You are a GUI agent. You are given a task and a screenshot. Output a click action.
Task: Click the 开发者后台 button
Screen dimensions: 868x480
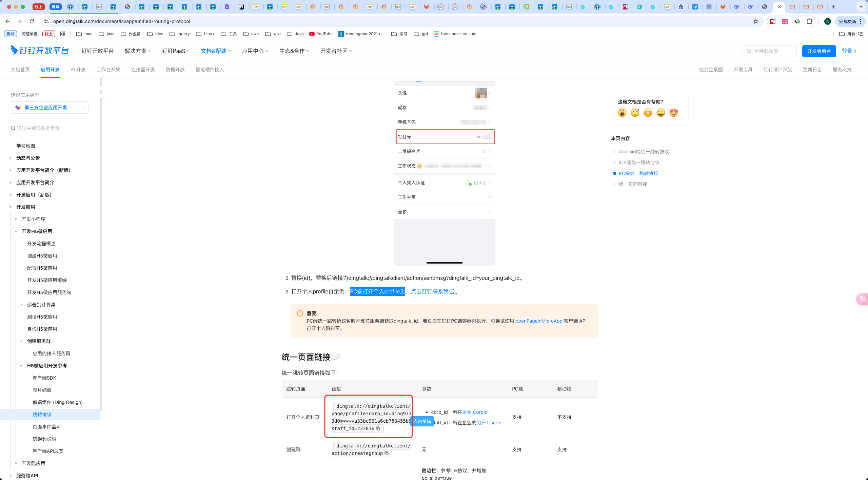coord(818,51)
